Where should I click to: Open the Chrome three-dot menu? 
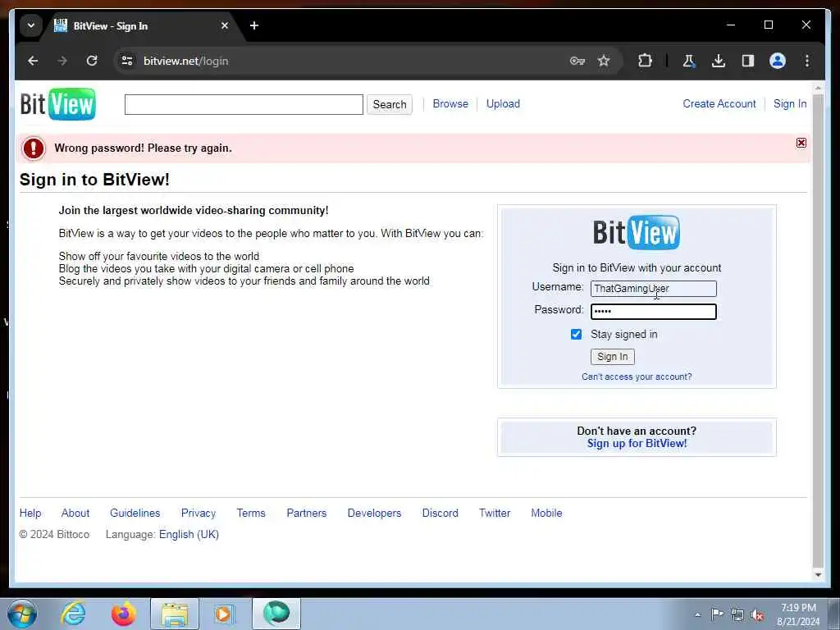(x=807, y=61)
